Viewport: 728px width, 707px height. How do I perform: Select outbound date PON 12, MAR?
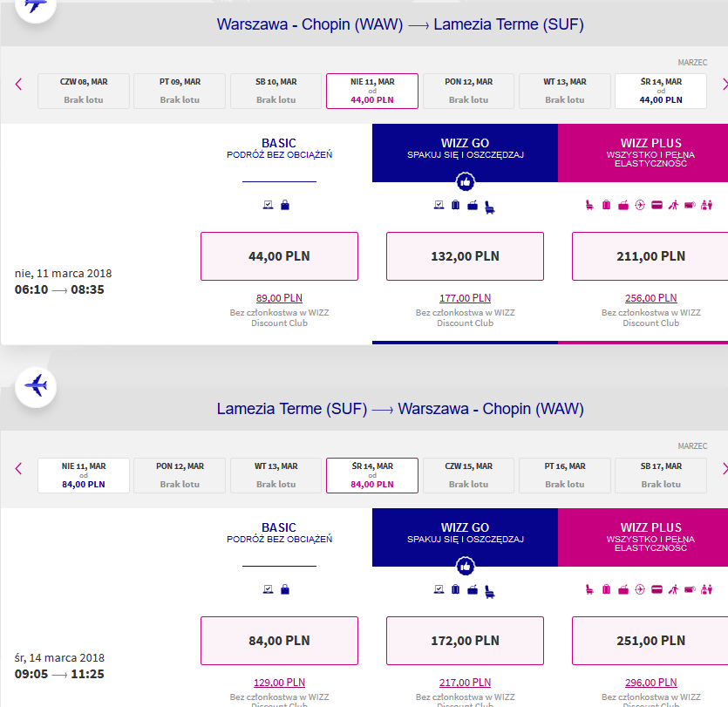[468, 91]
